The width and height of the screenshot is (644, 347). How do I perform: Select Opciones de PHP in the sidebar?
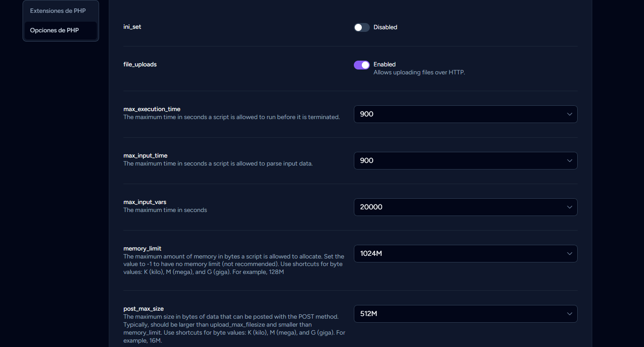(x=54, y=31)
